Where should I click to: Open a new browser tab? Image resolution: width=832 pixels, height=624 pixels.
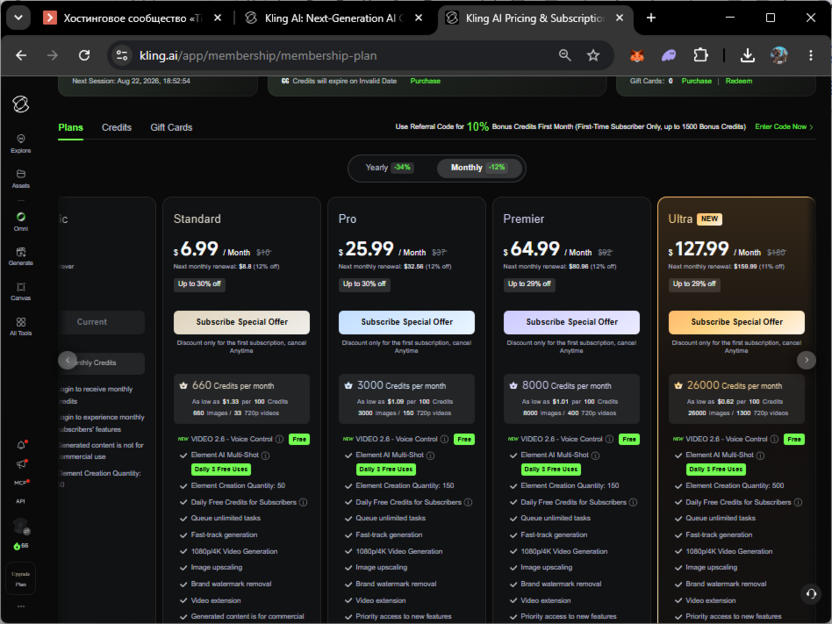pyautogui.click(x=651, y=18)
